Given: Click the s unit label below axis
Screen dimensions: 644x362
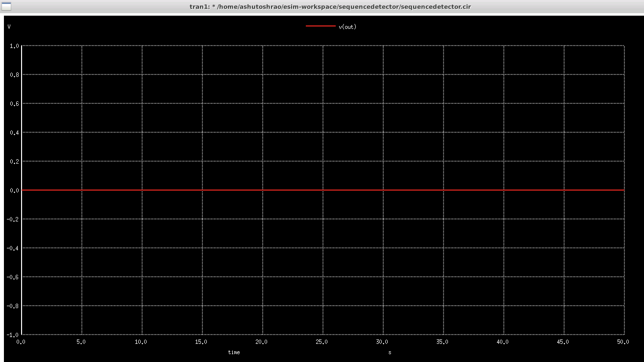Looking at the screenshot, I should click(x=390, y=353).
